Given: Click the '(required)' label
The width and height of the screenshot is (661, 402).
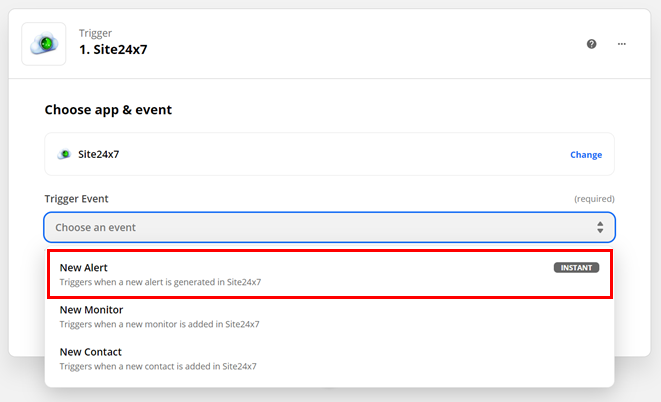Looking at the screenshot, I should (x=593, y=199).
